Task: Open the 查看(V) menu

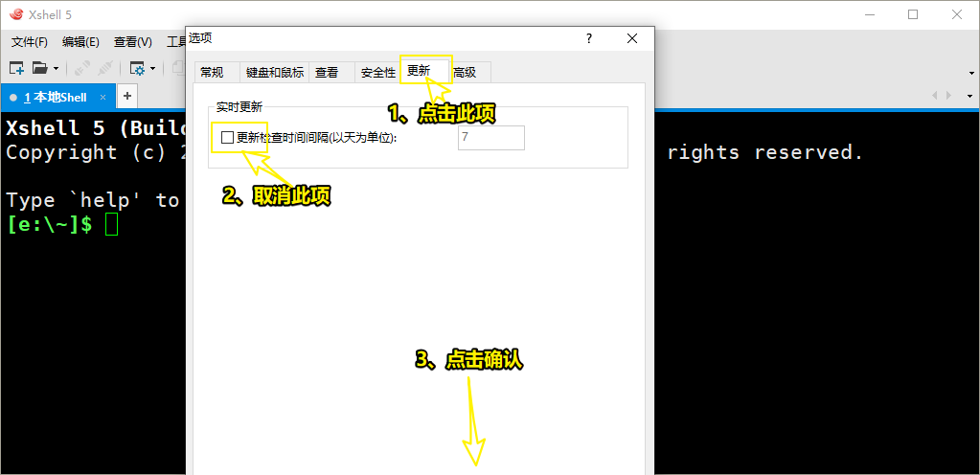Action: tap(132, 42)
